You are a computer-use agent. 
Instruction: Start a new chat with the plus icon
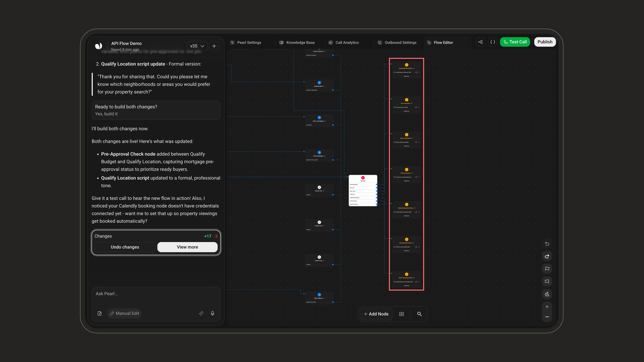[214, 46]
